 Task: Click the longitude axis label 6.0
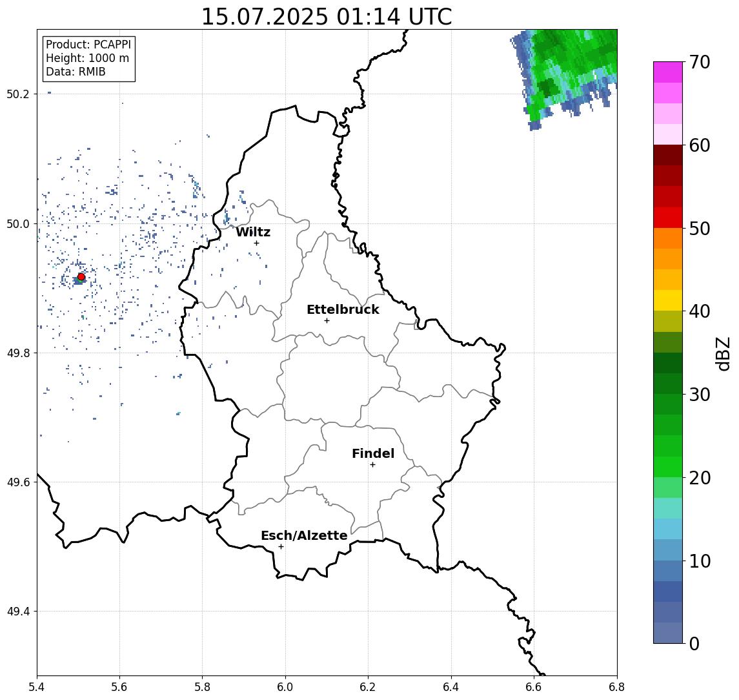(285, 687)
